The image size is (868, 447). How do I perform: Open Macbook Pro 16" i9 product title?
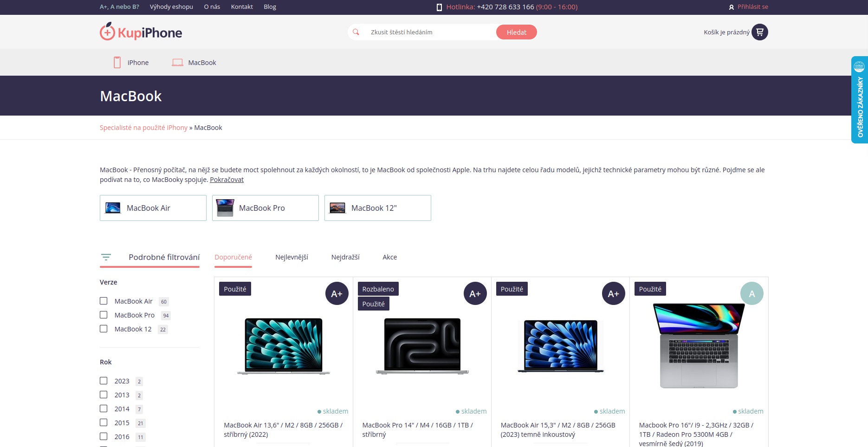pos(696,434)
